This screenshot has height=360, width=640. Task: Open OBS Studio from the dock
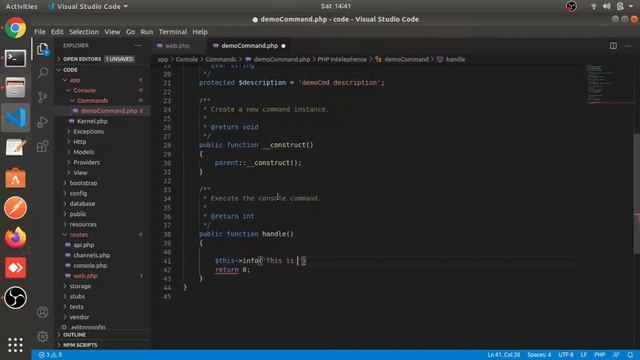(x=16, y=298)
